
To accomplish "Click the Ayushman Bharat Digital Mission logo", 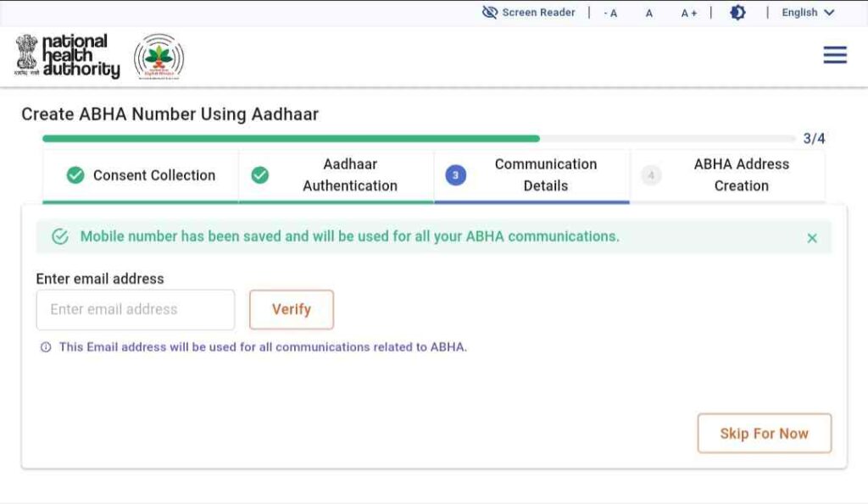I will 159,57.
